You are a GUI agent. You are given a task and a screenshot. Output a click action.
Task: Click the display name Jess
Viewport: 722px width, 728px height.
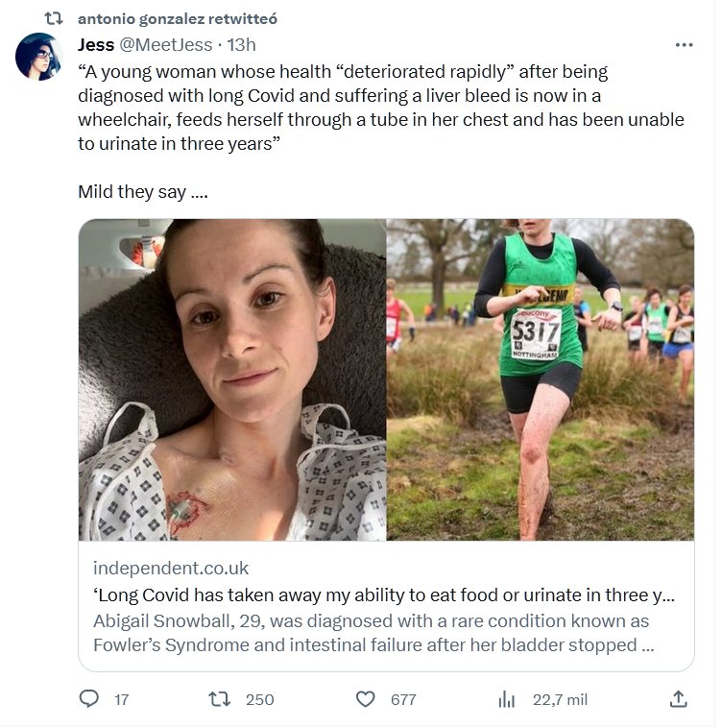click(x=96, y=45)
